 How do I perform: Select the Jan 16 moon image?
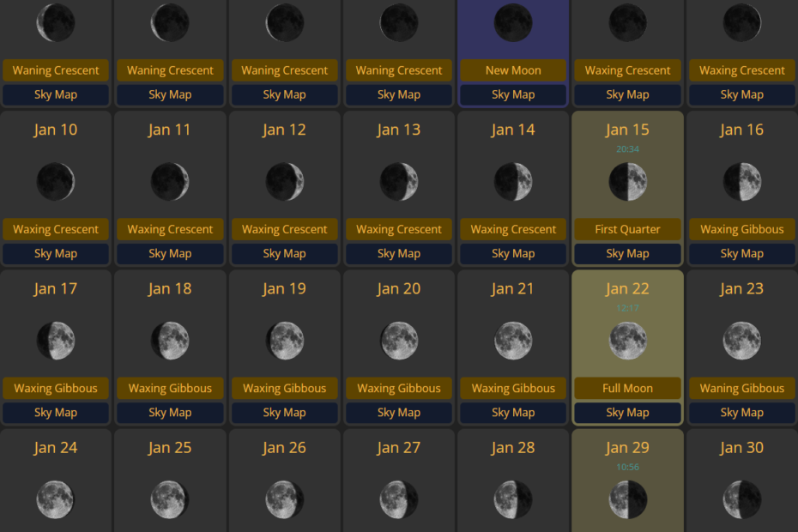pyautogui.click(x=742, y=182)
